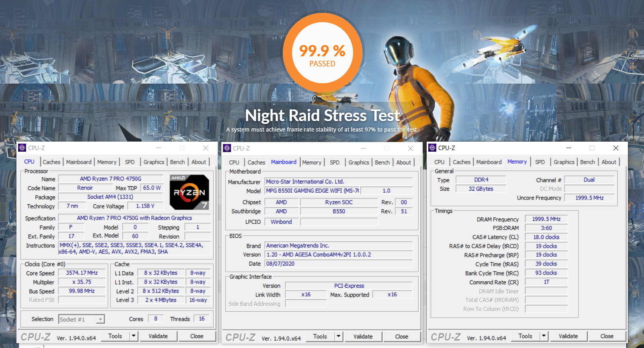Click the Multiplier value x 35.75
644x348 pixels.
(x=82, y=282)
